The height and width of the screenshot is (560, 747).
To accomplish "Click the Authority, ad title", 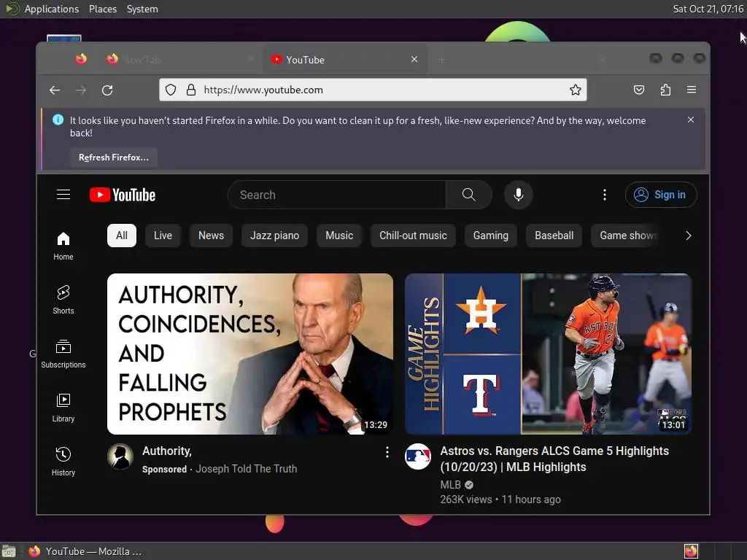I will (167, 451).
